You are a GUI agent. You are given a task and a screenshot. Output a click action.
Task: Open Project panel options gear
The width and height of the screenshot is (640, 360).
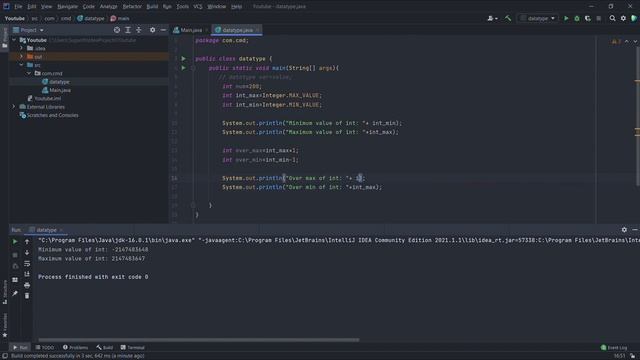[x=152, y=30]
